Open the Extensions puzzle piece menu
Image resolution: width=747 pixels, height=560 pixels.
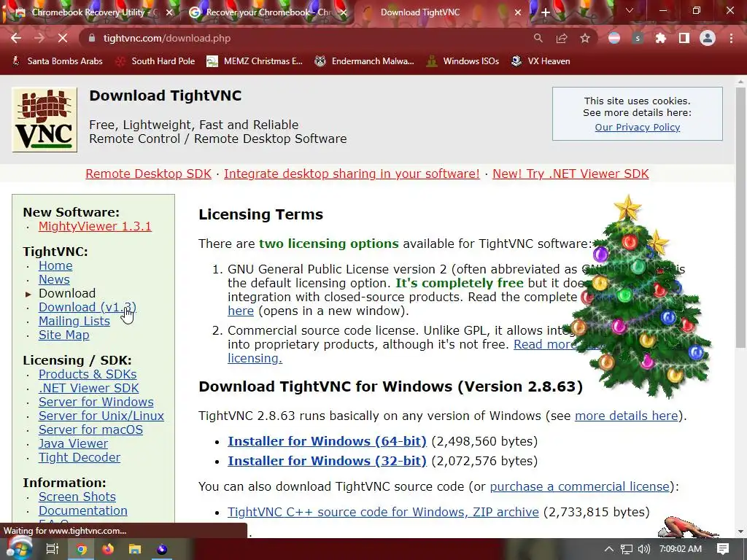[660, 38]
